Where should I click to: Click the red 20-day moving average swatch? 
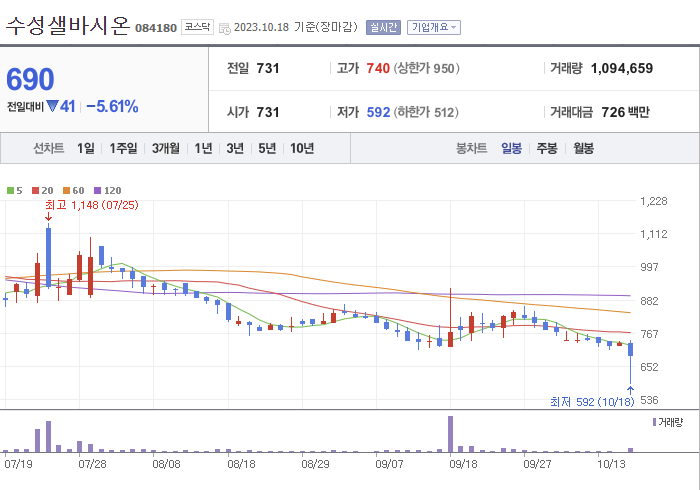click(36, 191)
